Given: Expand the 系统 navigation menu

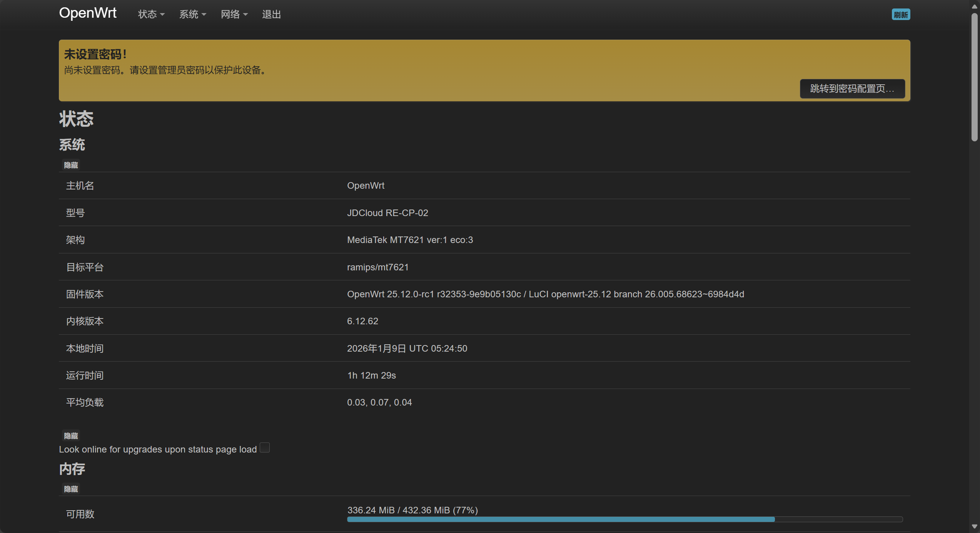Looking at the screenshot, I should click(192, 15).
